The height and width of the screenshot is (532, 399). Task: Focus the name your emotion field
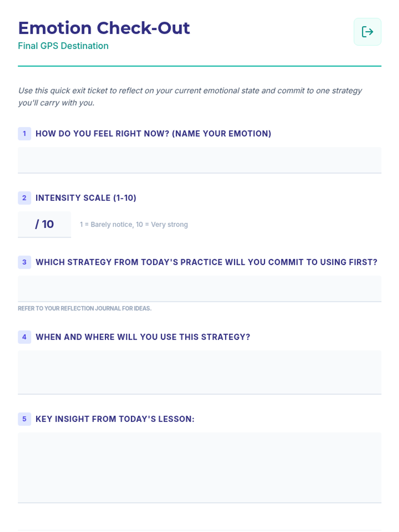(199, 160)
